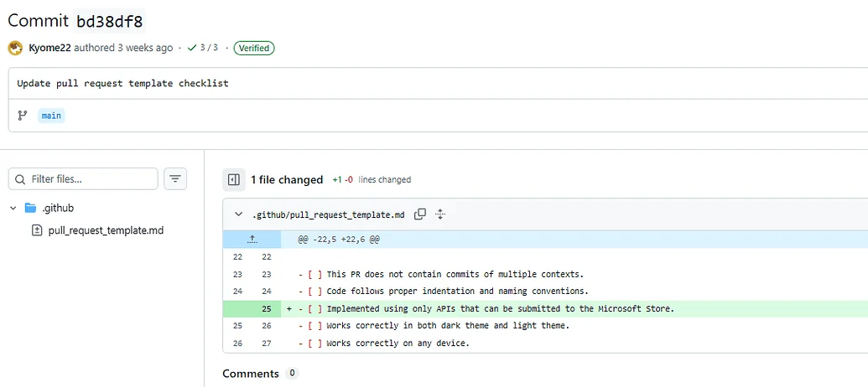The width and height of the screenshot is (868, 387).
Task: Expand hidden lines above in diff
Action: [x=252, y=239]
